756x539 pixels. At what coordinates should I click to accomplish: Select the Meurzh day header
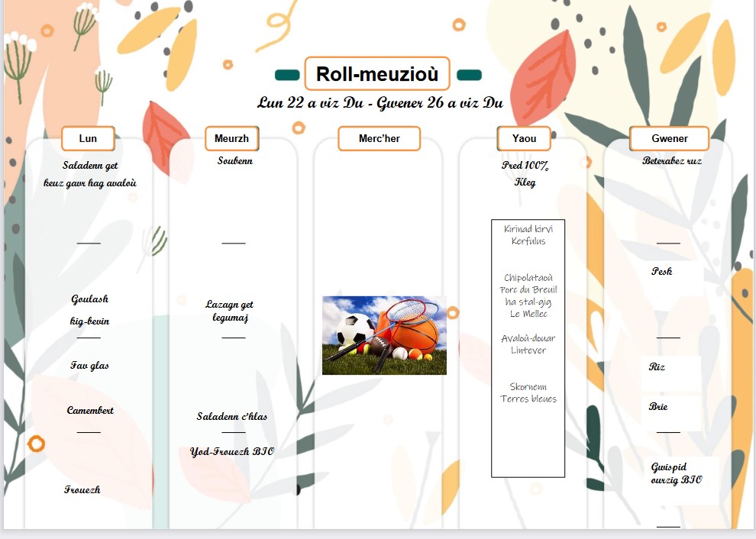pos(231,138)
